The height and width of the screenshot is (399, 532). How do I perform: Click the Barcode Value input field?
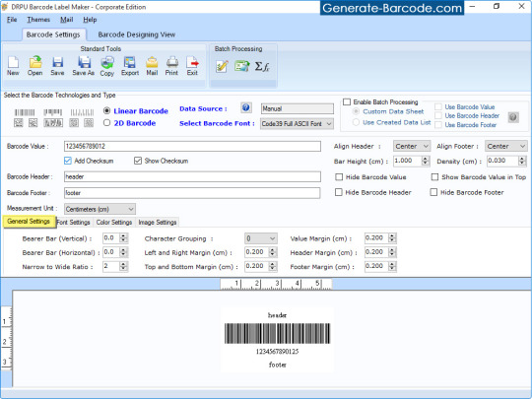pos(192,146)
